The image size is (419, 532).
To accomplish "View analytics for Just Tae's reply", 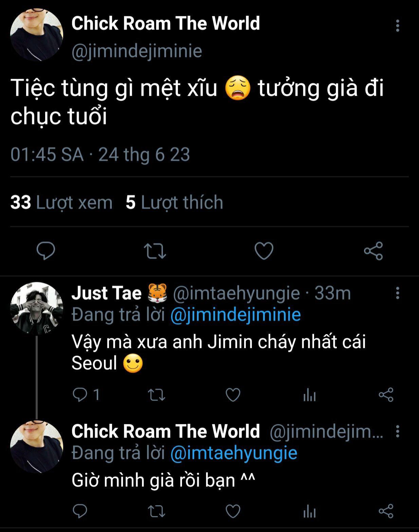I will pos(309,395).
